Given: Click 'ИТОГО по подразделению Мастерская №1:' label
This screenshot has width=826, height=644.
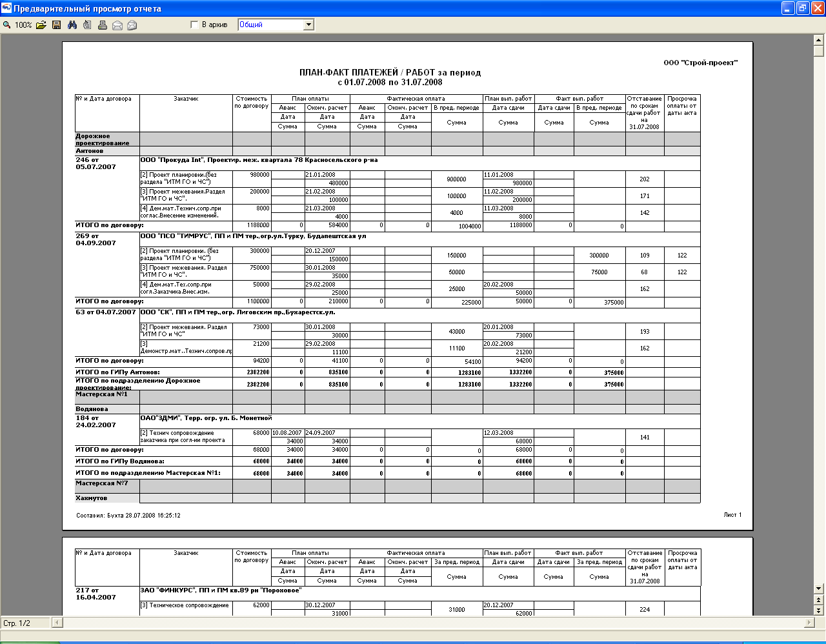Looking at the screenshot, I should tap(148, 473).
